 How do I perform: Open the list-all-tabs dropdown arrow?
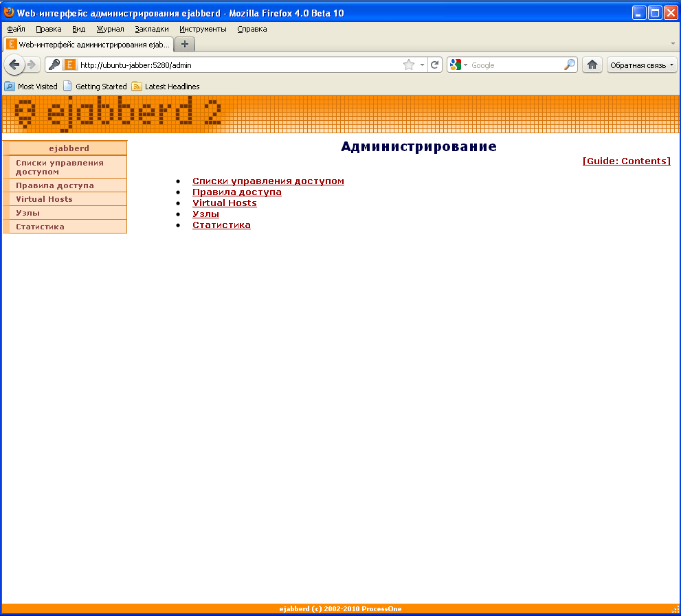(x=673, y=43)
